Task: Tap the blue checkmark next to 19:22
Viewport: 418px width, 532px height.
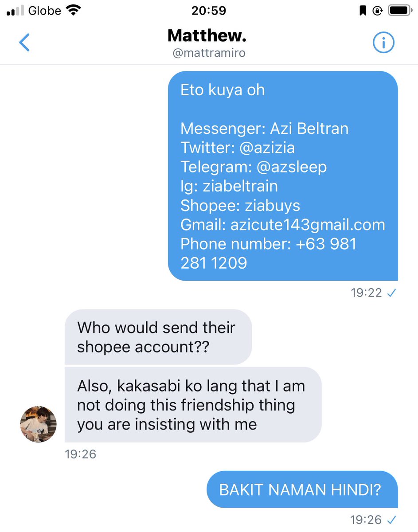Action: click(391, 293)
